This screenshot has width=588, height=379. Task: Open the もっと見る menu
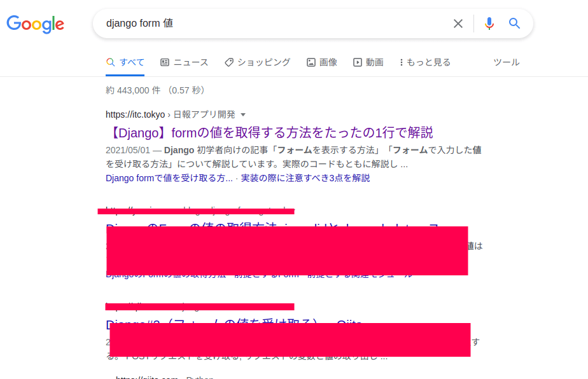coord(425,62)
